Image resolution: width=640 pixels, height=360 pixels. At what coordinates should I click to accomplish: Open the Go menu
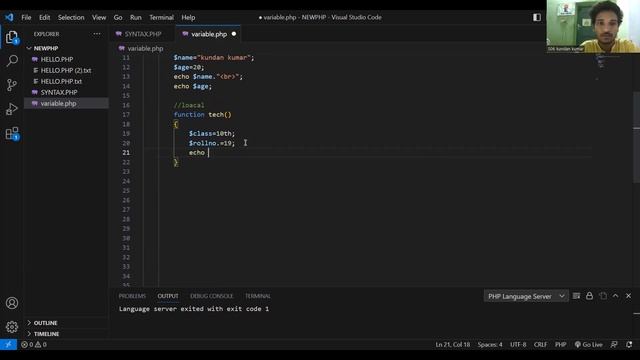[x=118, y=17]
